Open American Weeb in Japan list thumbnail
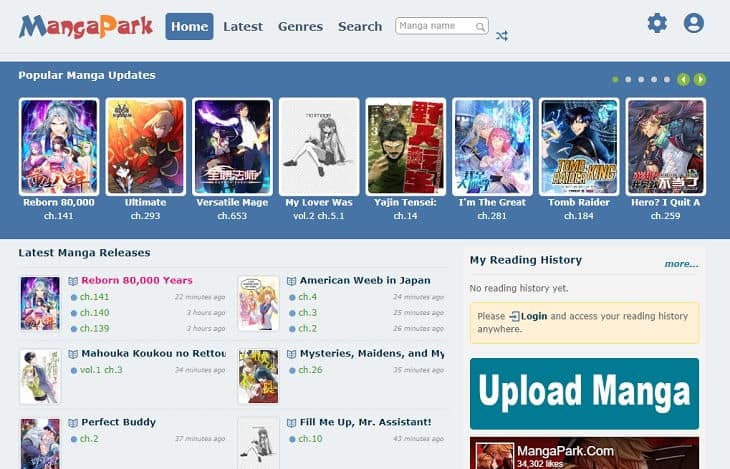This screenshot has width=730, height=469. 258,303
